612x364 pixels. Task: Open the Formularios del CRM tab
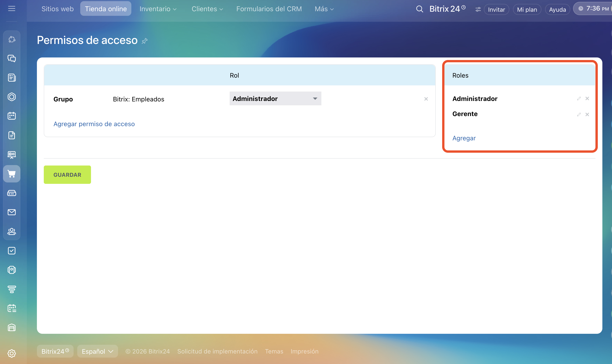[269, 9]
